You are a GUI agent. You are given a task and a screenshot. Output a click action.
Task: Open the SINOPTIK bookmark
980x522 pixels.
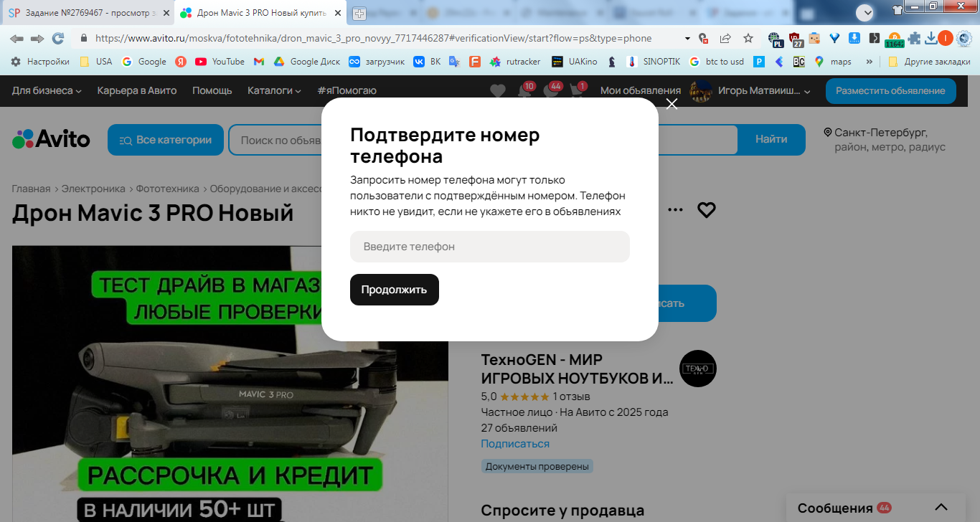point(654,62)
